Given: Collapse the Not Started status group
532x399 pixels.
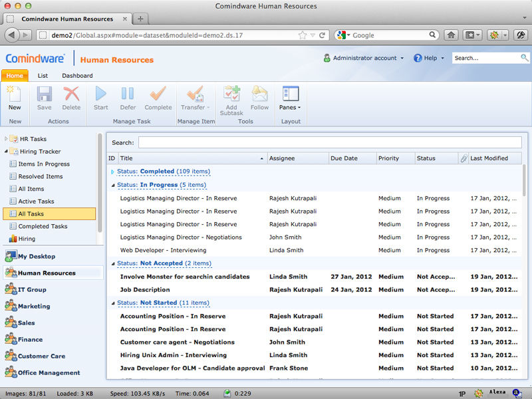Looking at the screenshot, I should [x=112, y=303].
